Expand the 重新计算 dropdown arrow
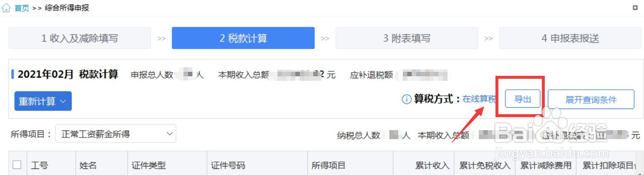The width and height of the screenshot is (644, 175). click(x=63, y=101)
